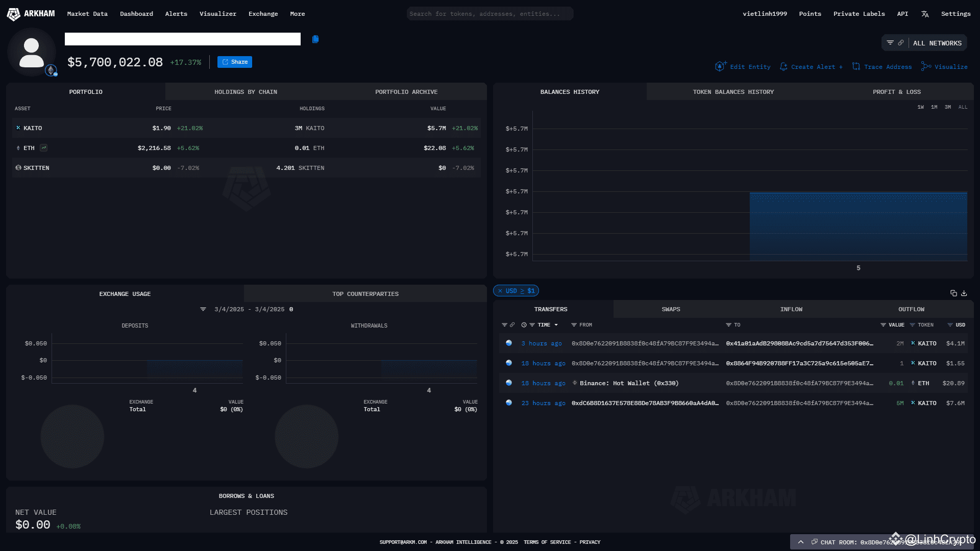This screenshot has width=980, height=551.
Task: Click the search tokens, addresses, entities field
Action: click(490, 14)
